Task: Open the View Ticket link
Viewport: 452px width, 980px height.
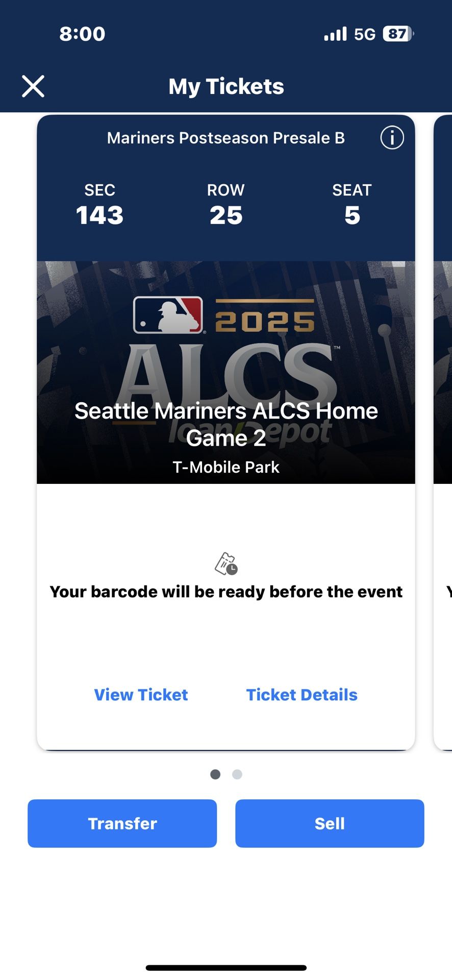Action: coord(141,695)
